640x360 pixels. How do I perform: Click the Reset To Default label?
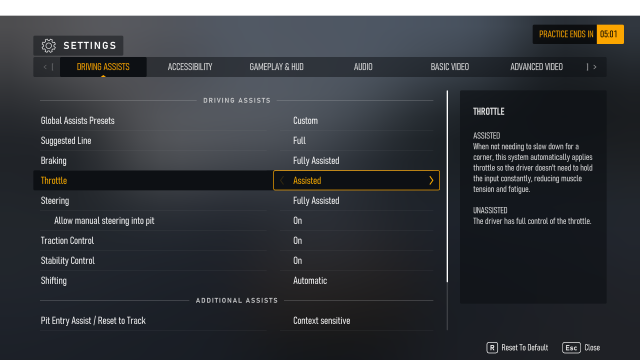(x=524, y=348)
